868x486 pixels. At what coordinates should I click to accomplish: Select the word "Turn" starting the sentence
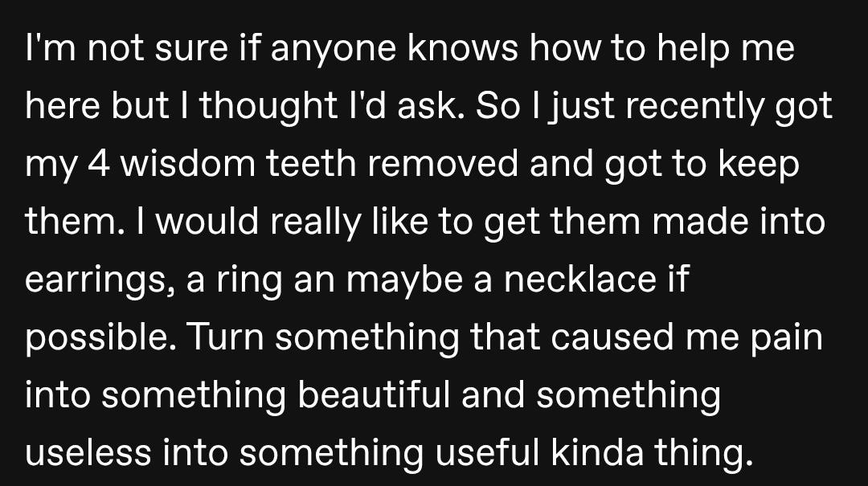coord(226,337)
